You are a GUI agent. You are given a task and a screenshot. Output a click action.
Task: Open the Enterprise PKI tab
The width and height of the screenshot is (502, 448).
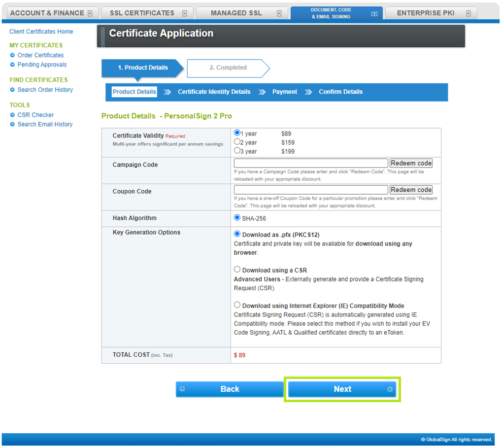(431, 13)
